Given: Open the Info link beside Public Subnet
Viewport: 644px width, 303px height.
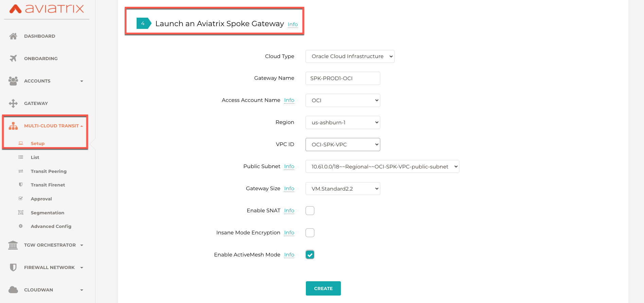Looking at the screenshot, I should 289,166.
